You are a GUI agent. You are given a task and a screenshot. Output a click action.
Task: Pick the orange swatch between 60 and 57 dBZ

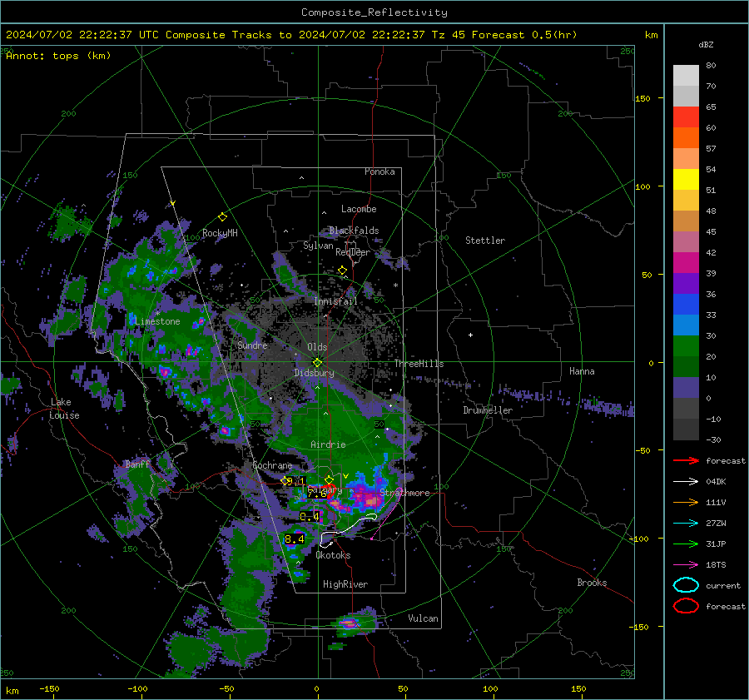tap(686, 138)
